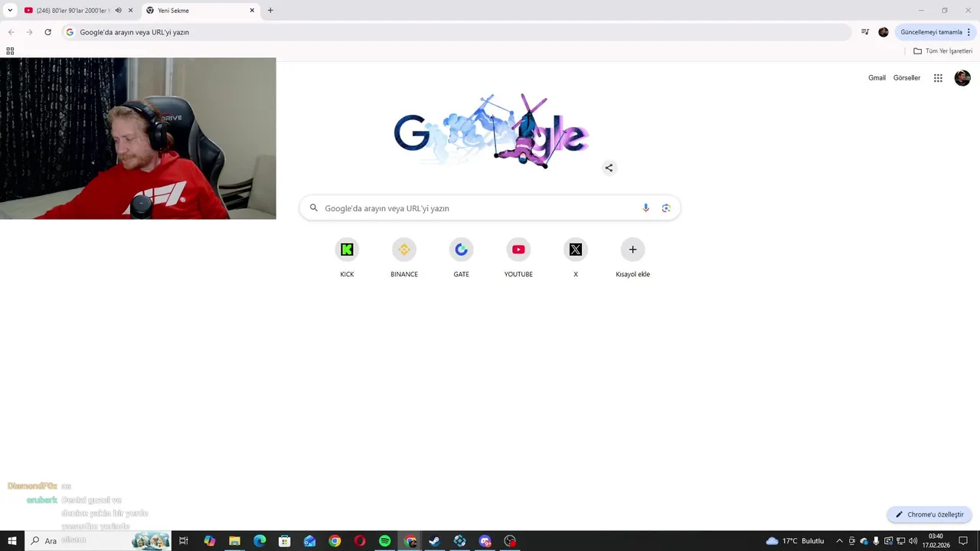Open the Windows Start menu
The width and height of the screenshot is (980, 551).
pyautogui.click(x=11, y=541)
